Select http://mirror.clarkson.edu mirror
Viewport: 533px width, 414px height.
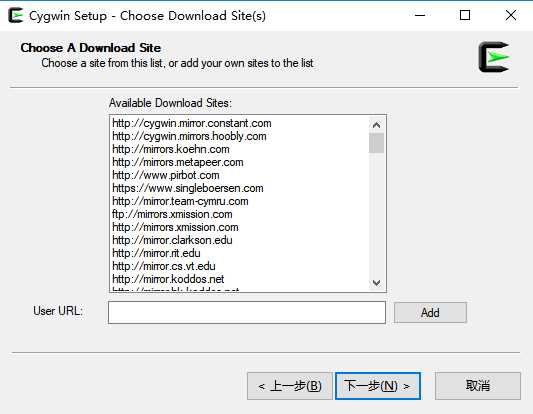(172, 240)
